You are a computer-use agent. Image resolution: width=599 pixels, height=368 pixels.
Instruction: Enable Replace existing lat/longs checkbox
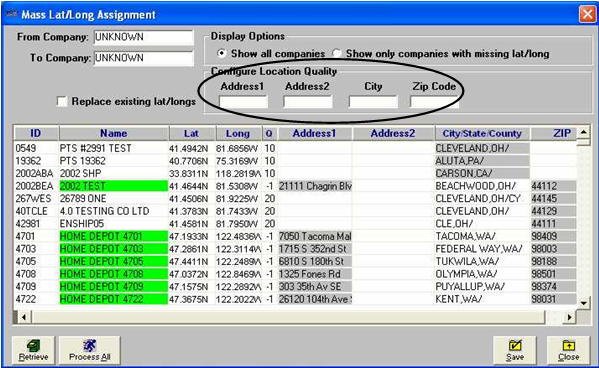click(62, 101)
